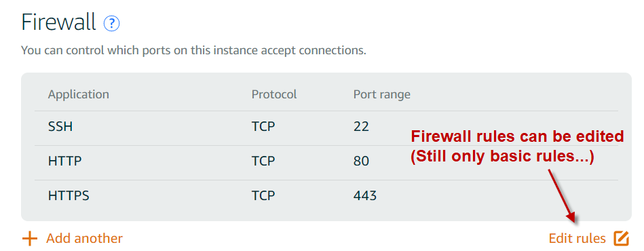Click the Firewall section heading
This screenshot has width=644, height=251.
58,22
